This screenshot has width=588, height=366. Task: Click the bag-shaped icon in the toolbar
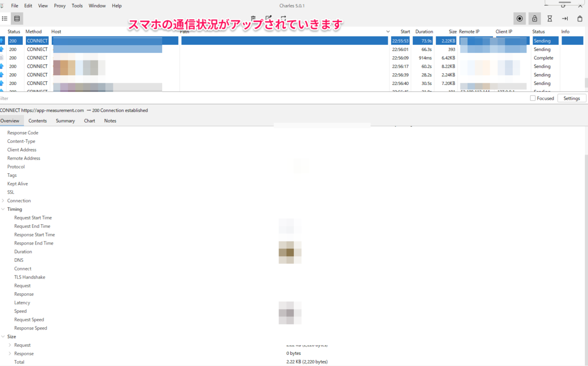point(580,18)
